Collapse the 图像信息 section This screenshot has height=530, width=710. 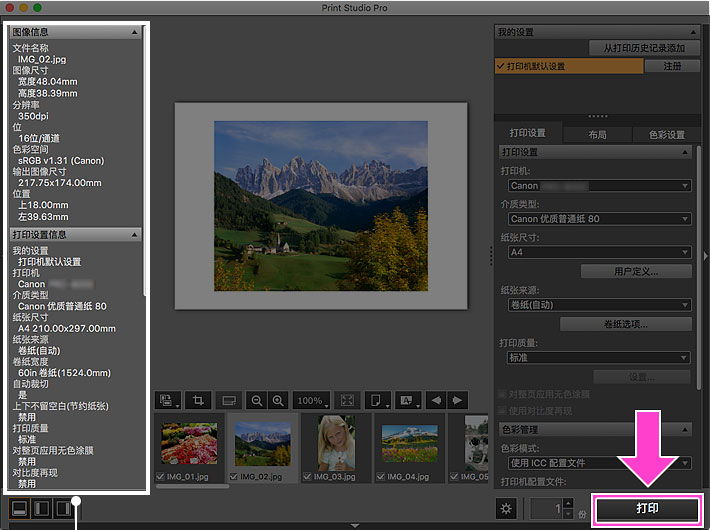(134, 32)
